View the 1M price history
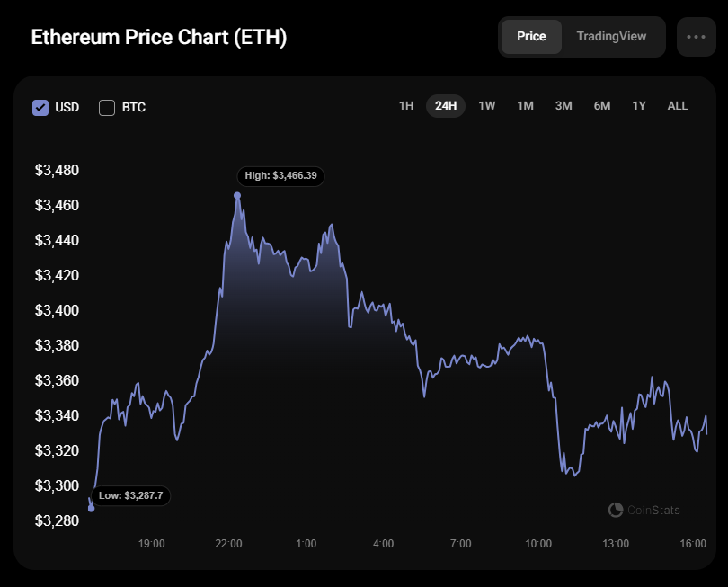728x587 pixels. (525, 105)
